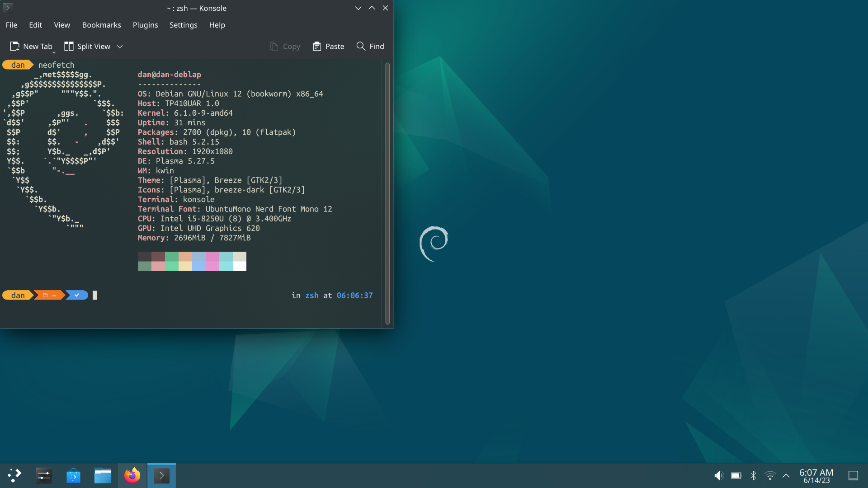Click the 'DE: Plasma 5.27.5' line
This screenshot has width=868, height=488.
tap(176, 161)
